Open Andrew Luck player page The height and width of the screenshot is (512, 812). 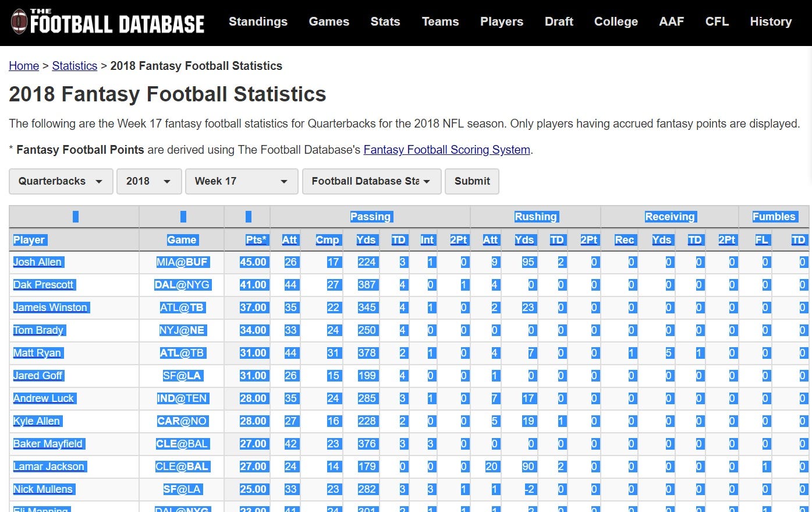click(44, 398)
